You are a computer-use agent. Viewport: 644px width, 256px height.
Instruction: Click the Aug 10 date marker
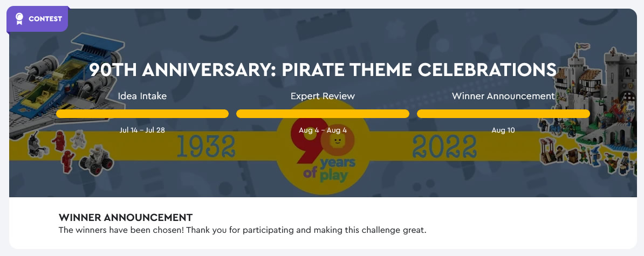click(x=503, y=130)
